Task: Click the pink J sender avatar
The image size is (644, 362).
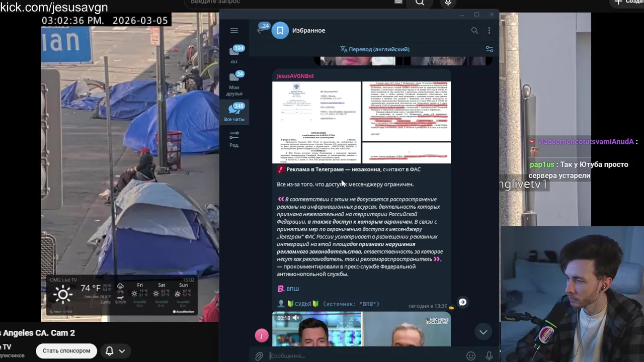Action: pyautogui.click(x=262, y=335)
